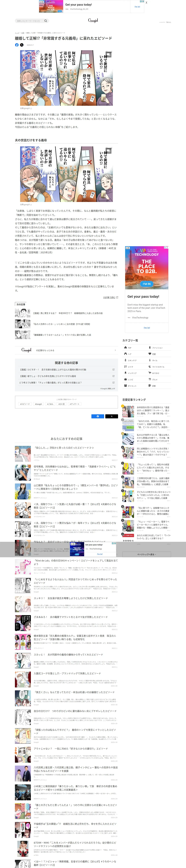Share the article via the Facebook icon under the title
The width and height of the screenshot is (186, 868).
coord(17,45)
